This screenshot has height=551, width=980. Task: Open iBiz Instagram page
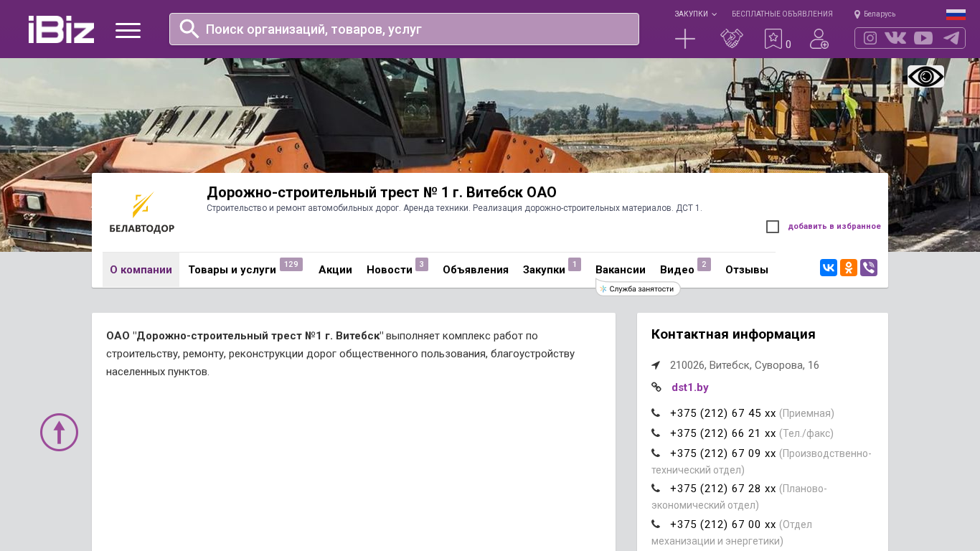[x=870, y=38]
